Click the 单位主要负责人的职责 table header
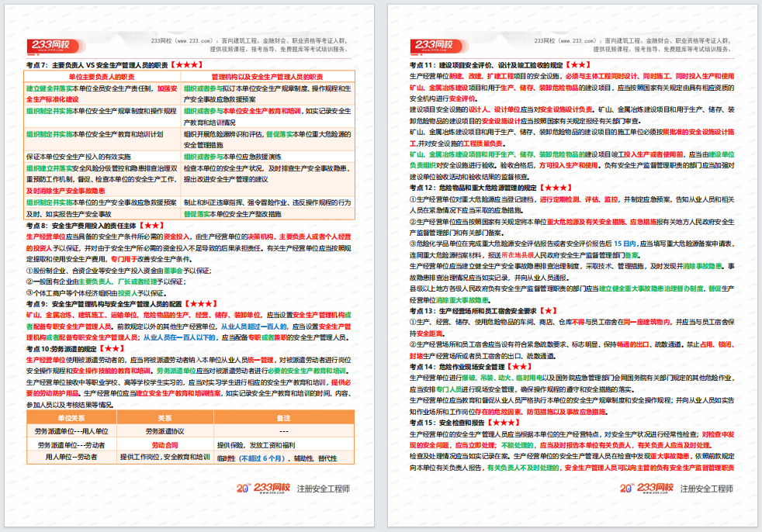This screenshot has width=762, height=532. tap(102, 78)
